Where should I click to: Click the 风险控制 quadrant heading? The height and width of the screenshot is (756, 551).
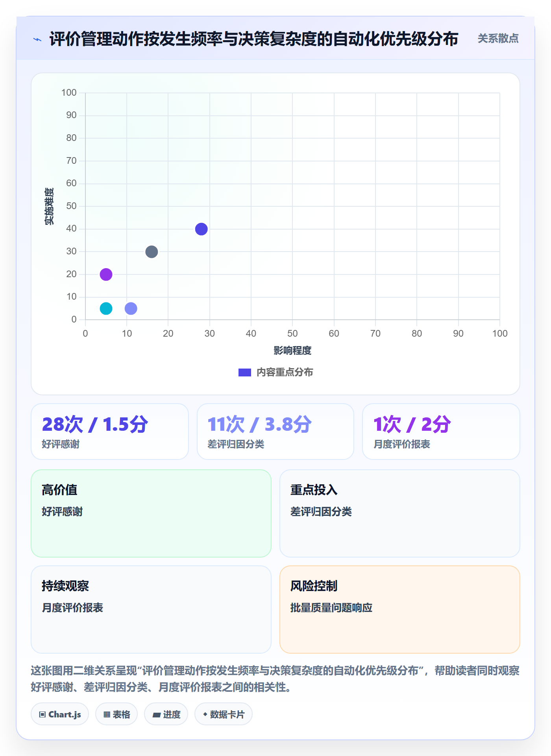pos(314,586)
